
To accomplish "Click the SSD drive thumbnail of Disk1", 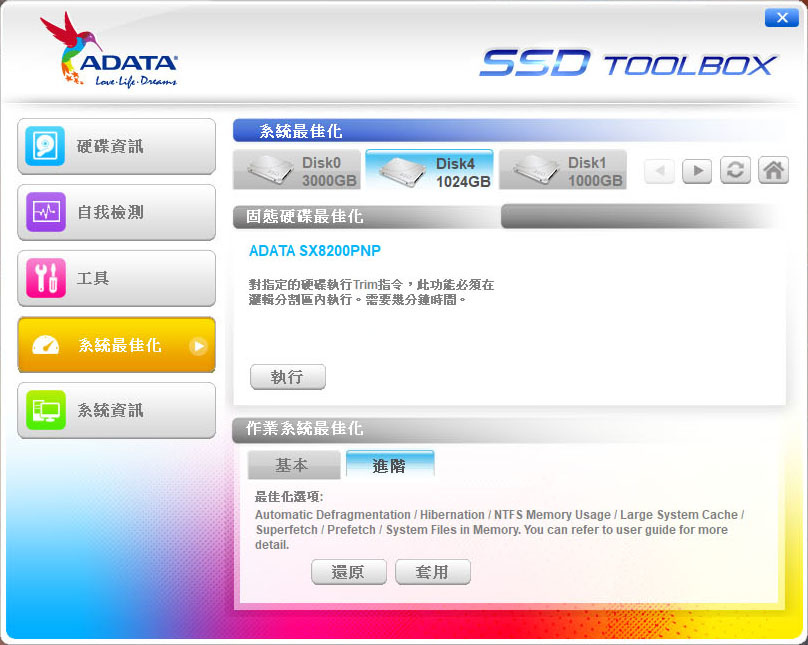I will [x=536, y=171].
